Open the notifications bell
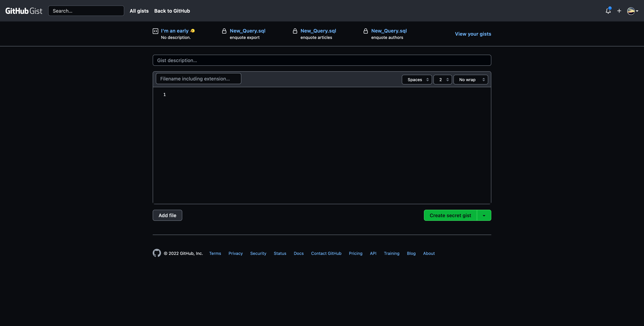Screen dimensions: 644x326 pos(608,11)
